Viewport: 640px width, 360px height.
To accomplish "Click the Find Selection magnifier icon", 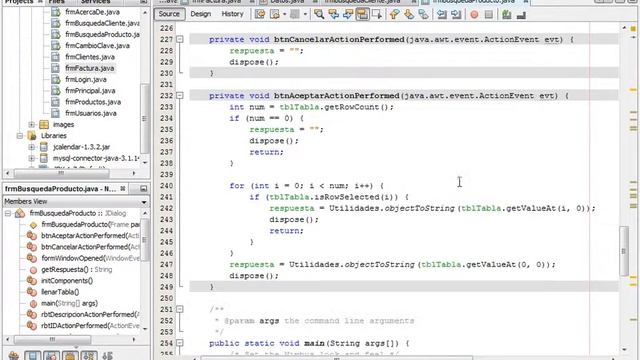I will pos(319,15).
